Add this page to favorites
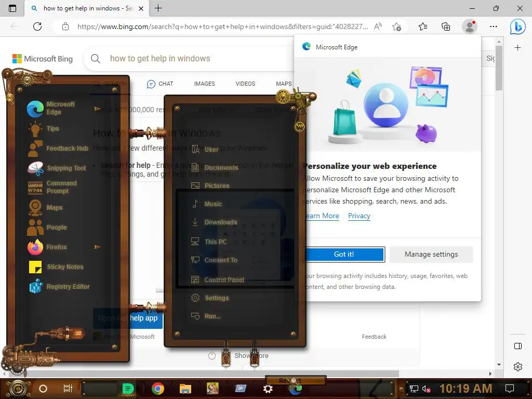This screenshot has width=532, height=399. (x=396, y=26)
